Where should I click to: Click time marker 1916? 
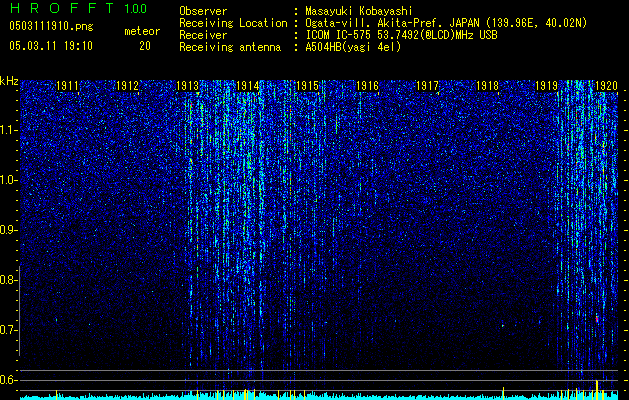pyautogui.click(x=367, y=85)
